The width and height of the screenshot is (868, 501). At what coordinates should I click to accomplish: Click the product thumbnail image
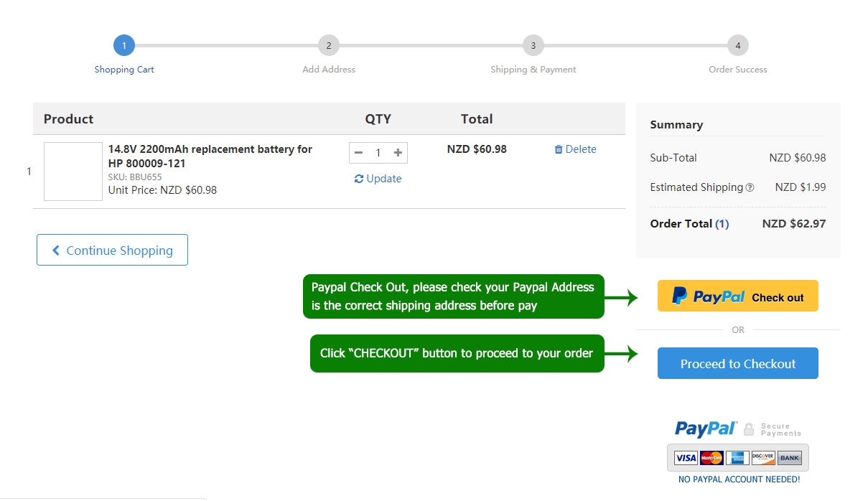pyautogui.click(x=73, y=172)
